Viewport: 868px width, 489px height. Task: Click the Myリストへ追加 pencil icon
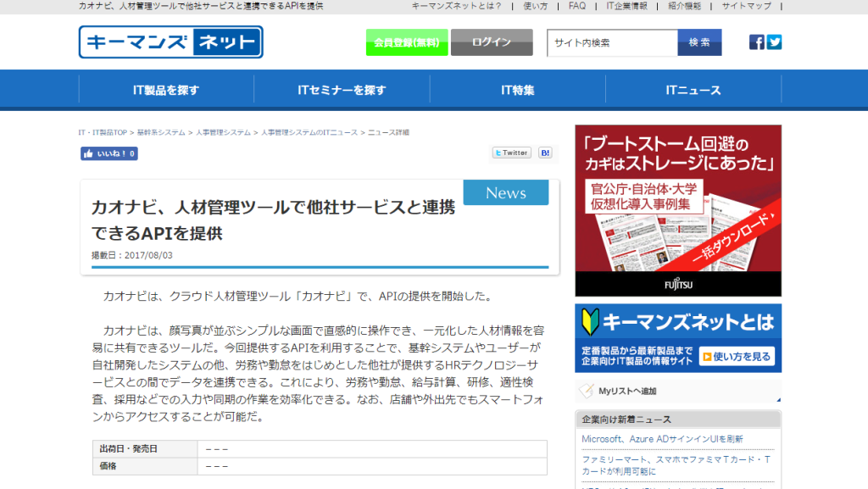tap(587, 391)
